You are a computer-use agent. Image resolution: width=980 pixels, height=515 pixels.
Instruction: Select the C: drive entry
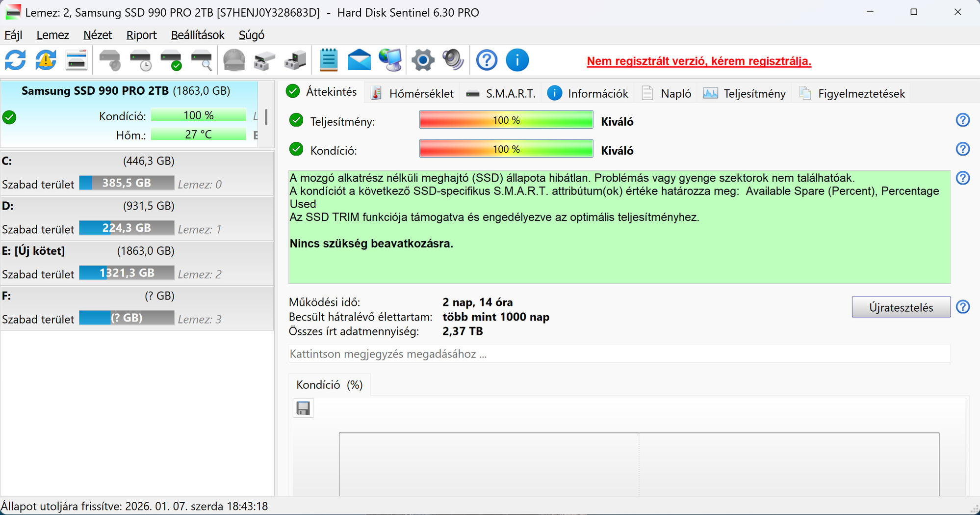[x=137, y=174]
